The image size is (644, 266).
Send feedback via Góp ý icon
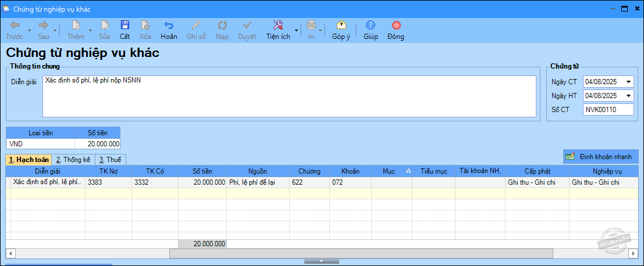click(x=341, y=26)
